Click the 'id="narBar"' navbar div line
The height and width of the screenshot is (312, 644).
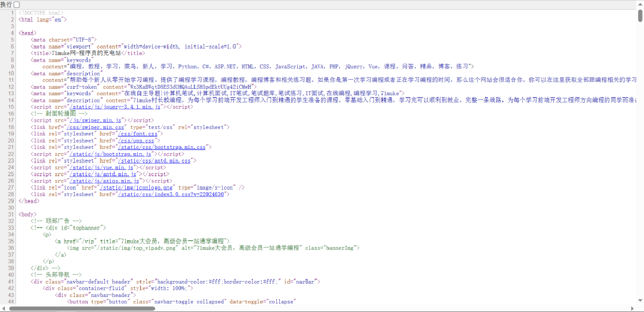[x=176, y=281]
